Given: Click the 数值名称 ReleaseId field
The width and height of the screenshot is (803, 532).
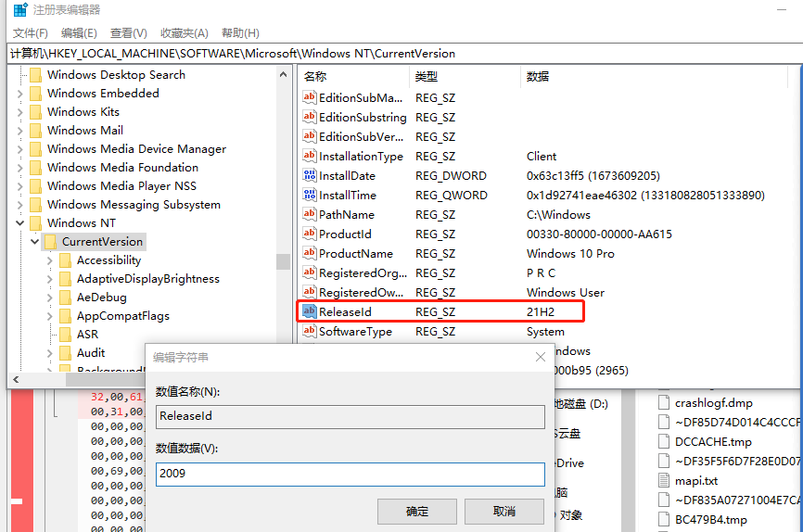Looking at the screenshot, I should 351,417.
